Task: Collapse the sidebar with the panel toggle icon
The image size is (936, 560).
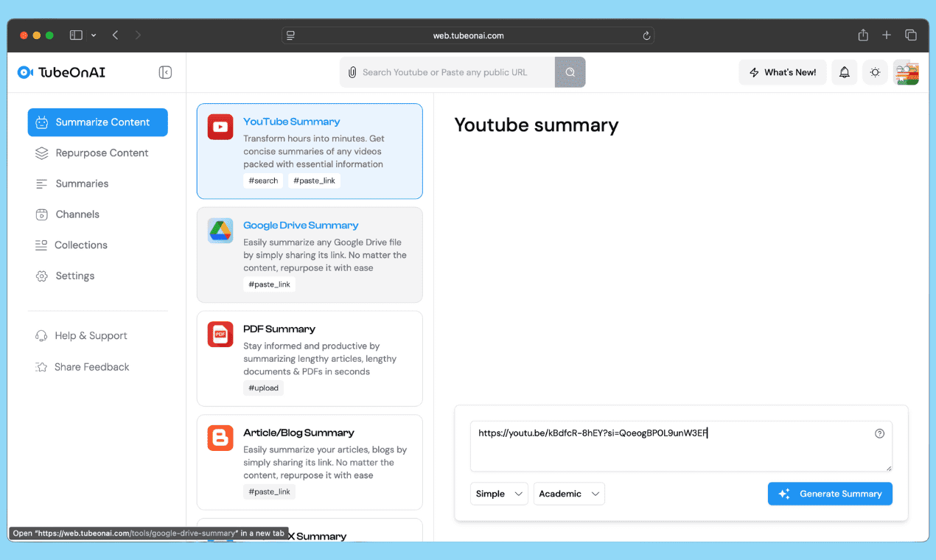Action: [165, 72]
